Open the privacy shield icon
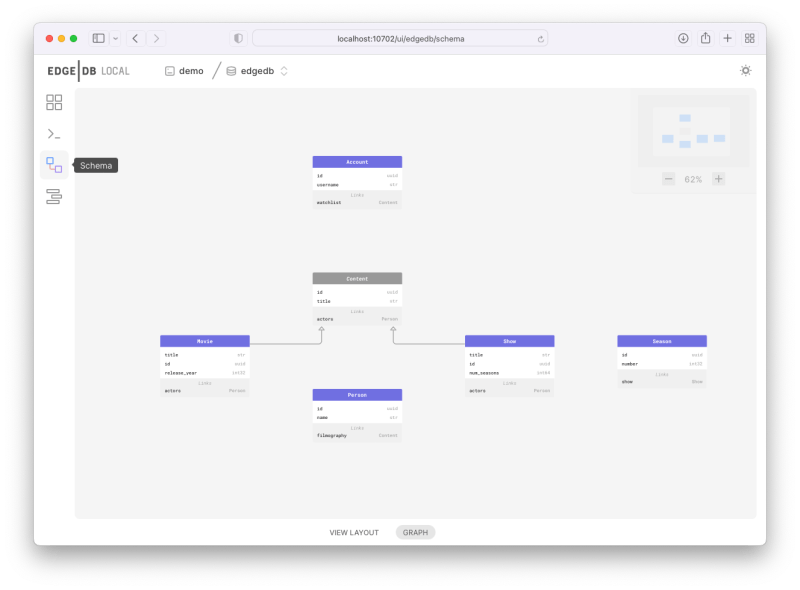The height and width of the screenshot is (590, 800). click(x=238, y=38)
